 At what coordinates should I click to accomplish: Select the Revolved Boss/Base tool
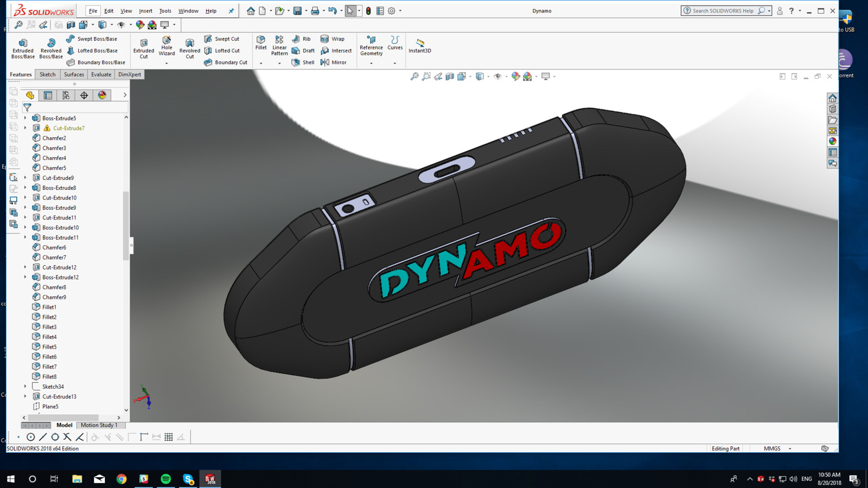(51, 48)
